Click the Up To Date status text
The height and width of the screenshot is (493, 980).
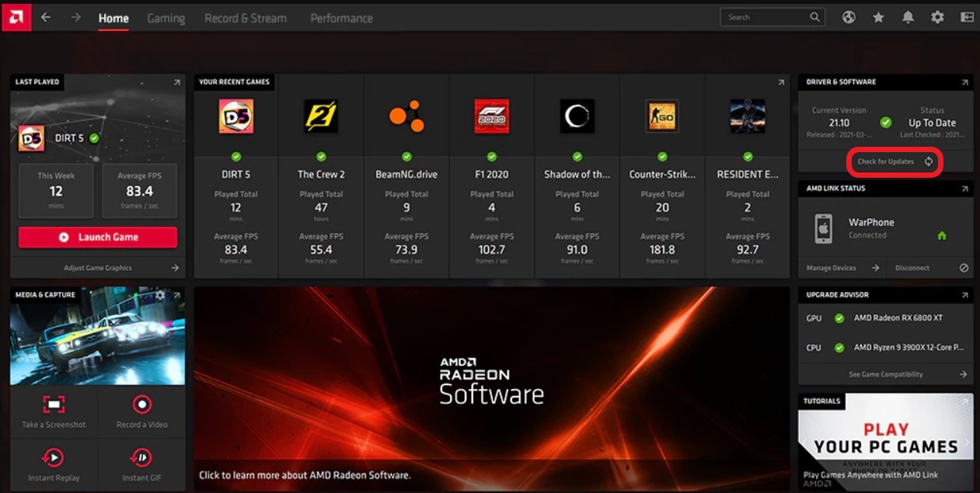[932, 123]
